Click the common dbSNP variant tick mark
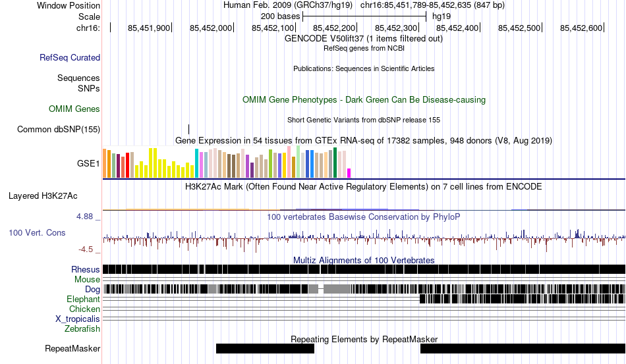Image resolution: width=626 pixels, height=364 pixels. (189, 129)
